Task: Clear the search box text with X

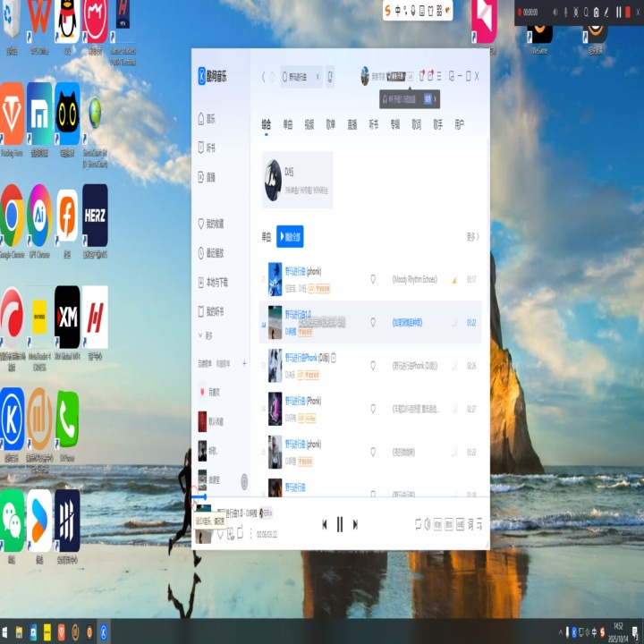Action: click(318, 77)
